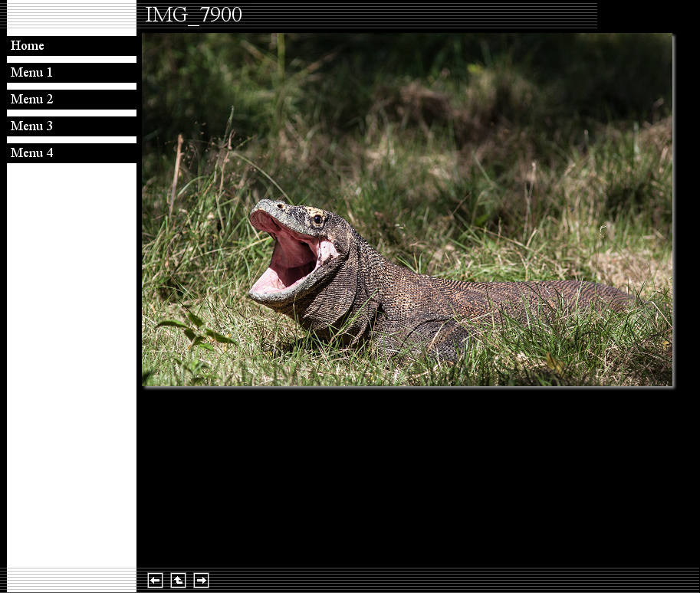Advance to next image with right arrow
Viewport: 700px width, 593px height.
click(x=201, y=581)
